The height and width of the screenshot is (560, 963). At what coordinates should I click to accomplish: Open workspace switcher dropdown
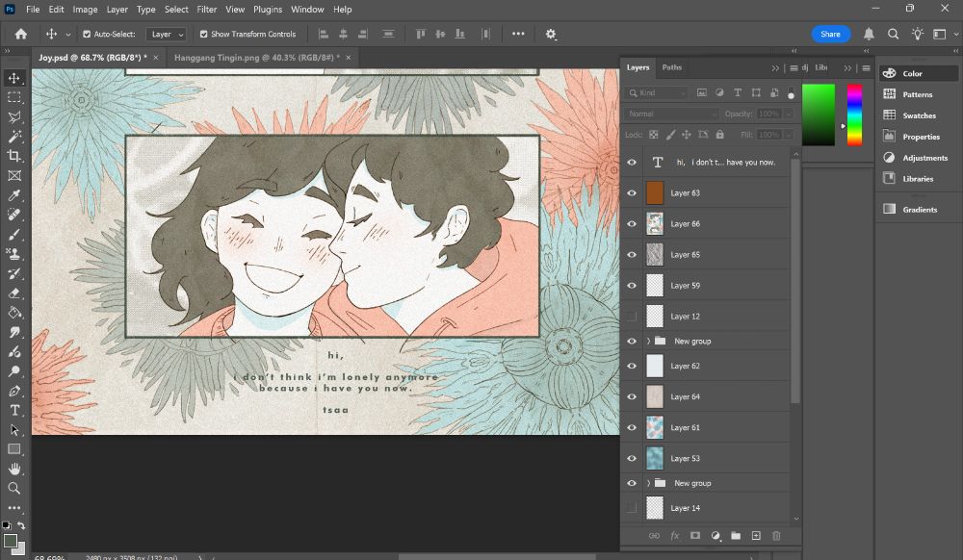tap(942, 35)
